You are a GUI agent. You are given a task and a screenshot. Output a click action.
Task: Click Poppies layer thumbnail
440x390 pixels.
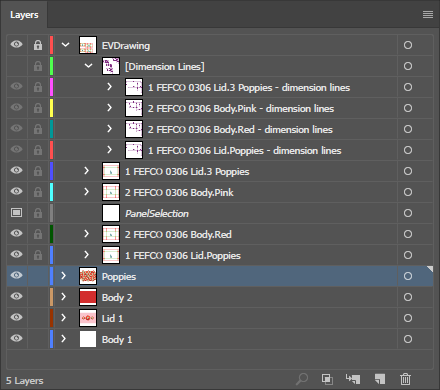pyautogui.click(x=88, y=276)
